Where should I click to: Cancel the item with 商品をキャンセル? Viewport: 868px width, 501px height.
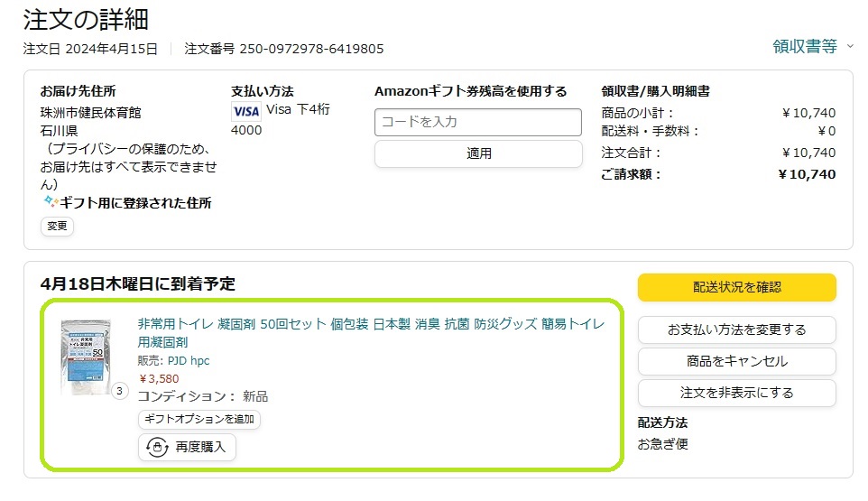[737, 361]
